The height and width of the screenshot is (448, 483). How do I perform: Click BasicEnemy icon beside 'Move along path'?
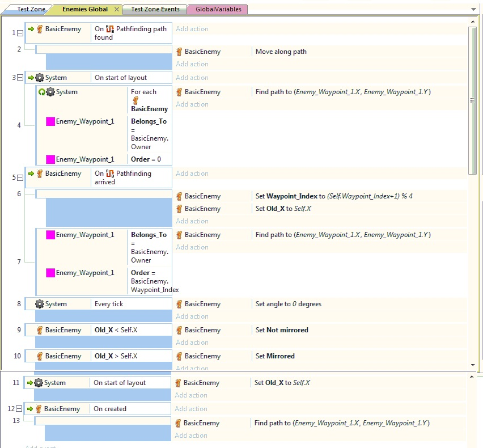[x=179, y=52]
